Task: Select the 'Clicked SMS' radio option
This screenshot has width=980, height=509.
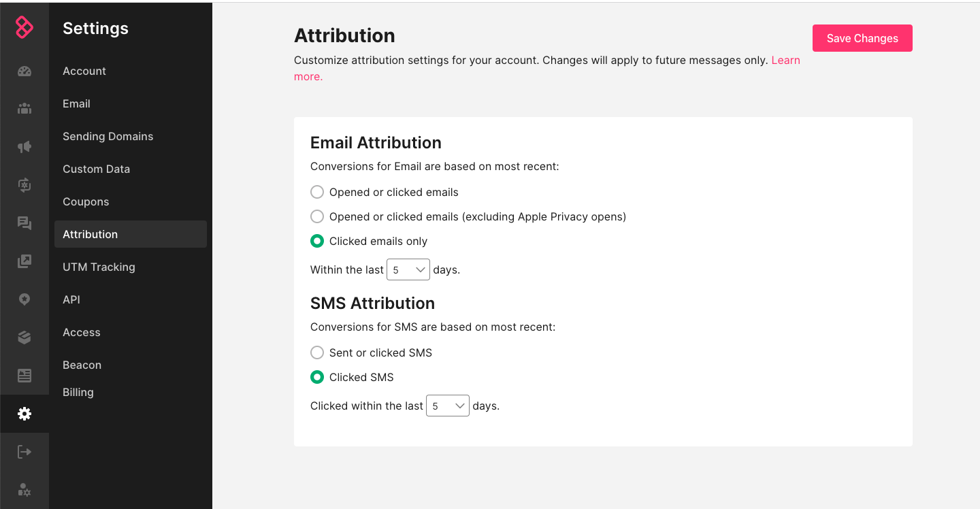Action: 317,377
